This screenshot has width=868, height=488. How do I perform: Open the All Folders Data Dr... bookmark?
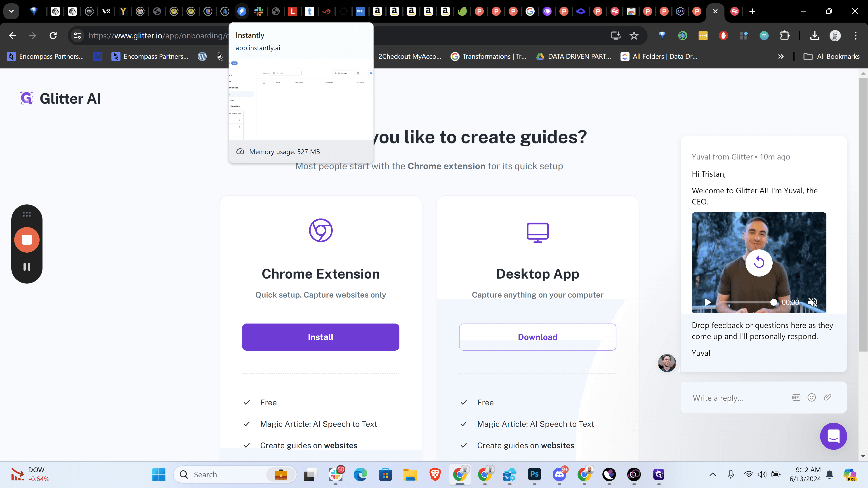pos(659,56)
